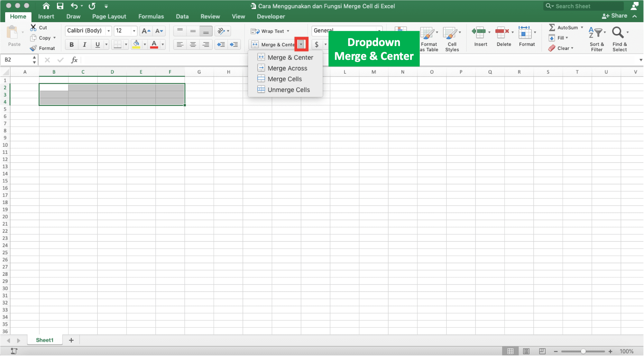Select Unmerge Cells from dropdown

pyautogui.click(x=288, y=89)
